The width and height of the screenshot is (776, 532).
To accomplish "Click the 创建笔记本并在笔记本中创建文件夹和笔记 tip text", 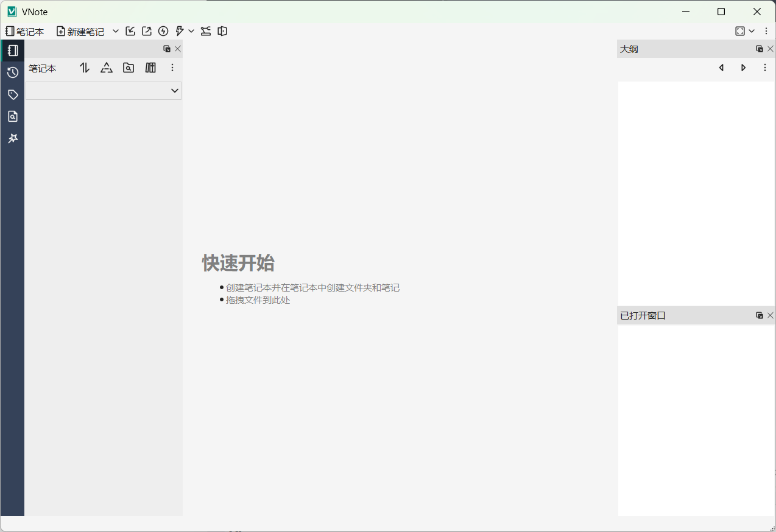I will click(x=312, y=287).
